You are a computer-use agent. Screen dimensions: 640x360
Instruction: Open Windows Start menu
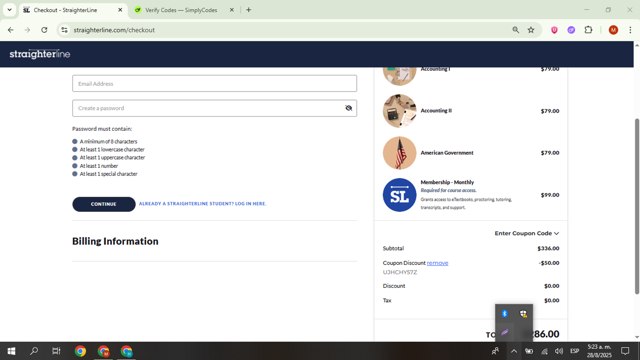click(x=11, y=351)
